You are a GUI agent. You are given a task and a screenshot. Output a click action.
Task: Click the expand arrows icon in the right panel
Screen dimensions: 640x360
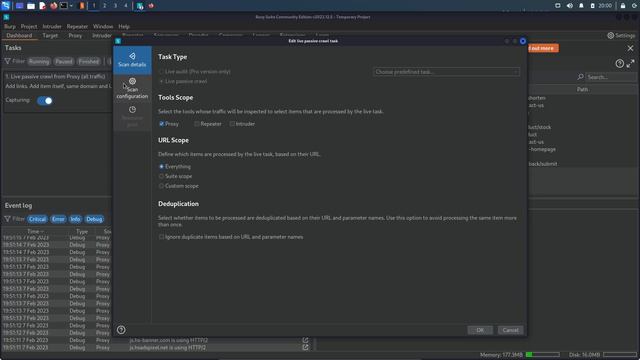pos(631,64)
